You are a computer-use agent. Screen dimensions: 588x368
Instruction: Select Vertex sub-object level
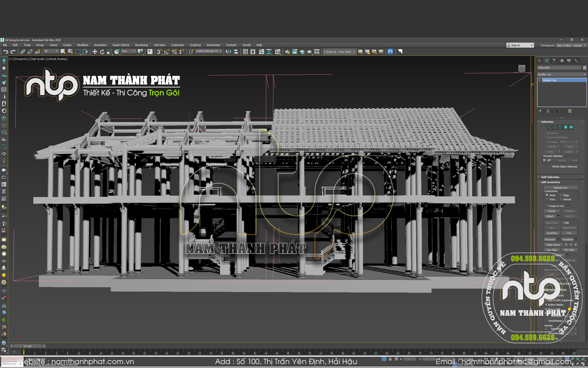click(549, 127)
